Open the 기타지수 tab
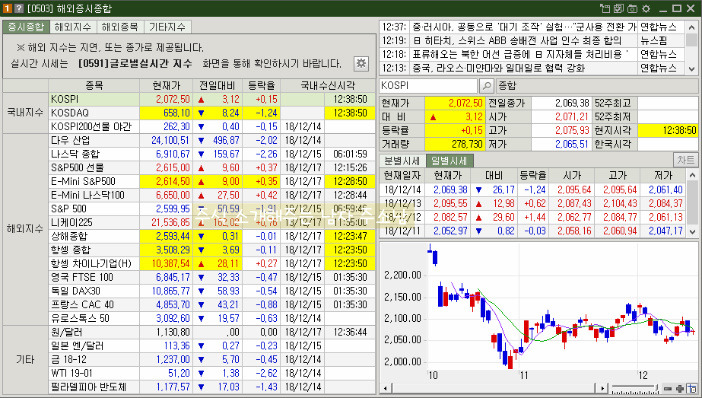Image resolution: width=702 pixels, height=398 pixels. 167,27
